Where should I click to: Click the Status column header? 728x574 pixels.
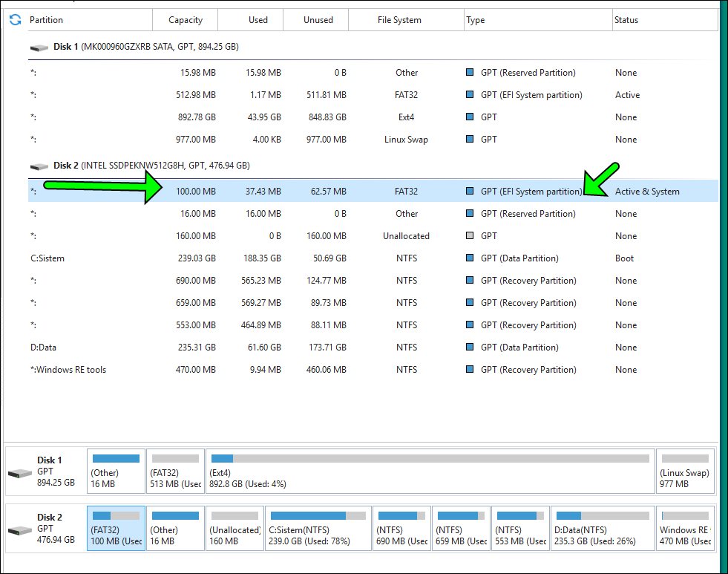pos(626,20)
